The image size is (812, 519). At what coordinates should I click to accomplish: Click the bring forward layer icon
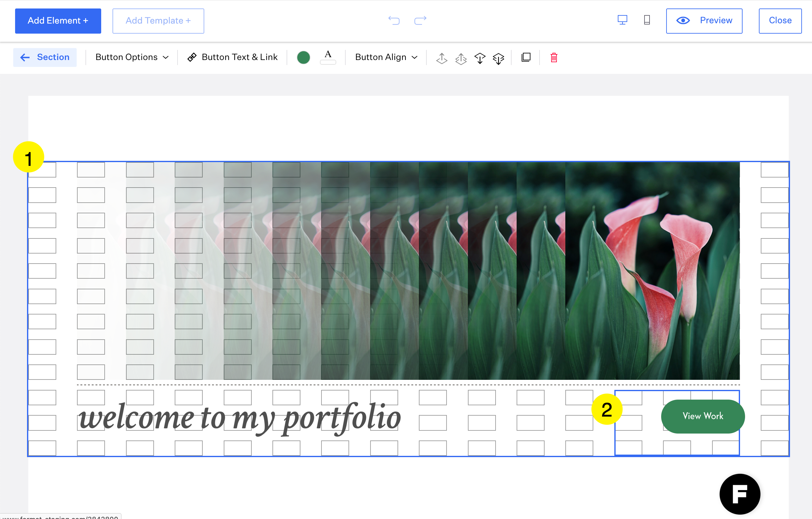point(442,58)
